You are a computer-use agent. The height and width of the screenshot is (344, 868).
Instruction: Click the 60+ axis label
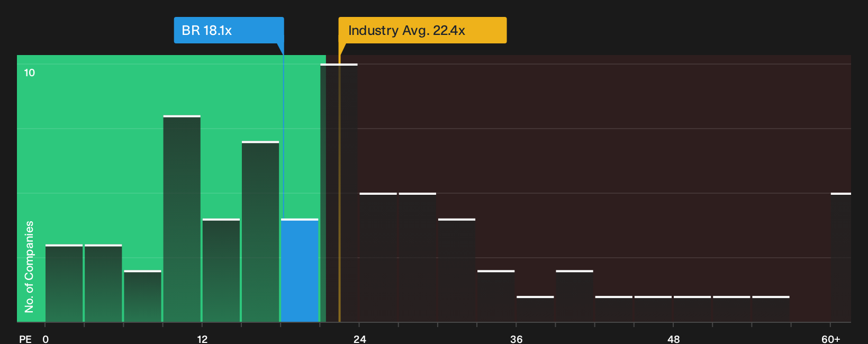(x=830, y=339)
